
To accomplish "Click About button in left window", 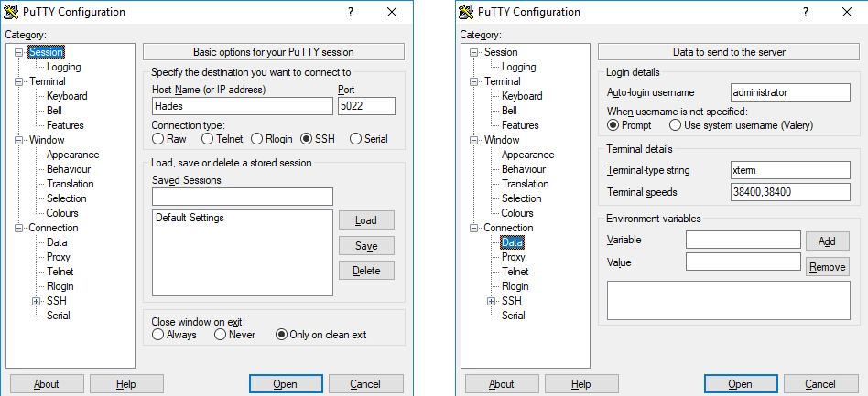I will (x=47, y=384).
